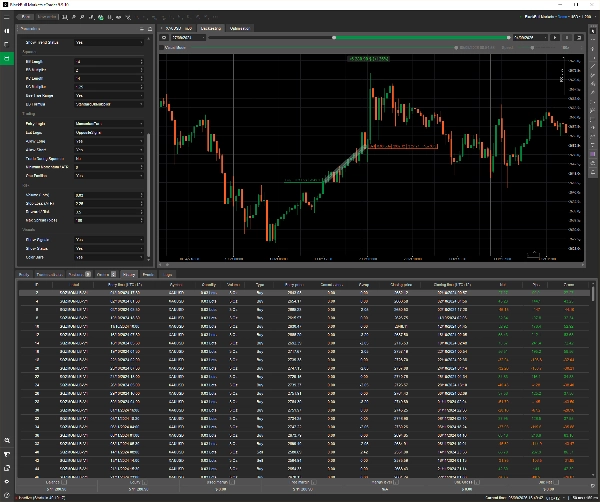Select the instance tab left of Backtesting
Viewport: 600px width, 502px height.
(178, 28)
